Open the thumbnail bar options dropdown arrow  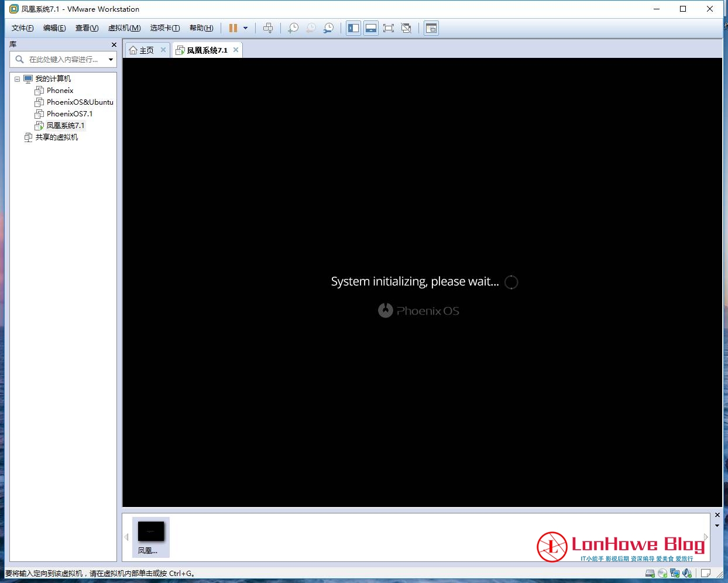point(717,526)
